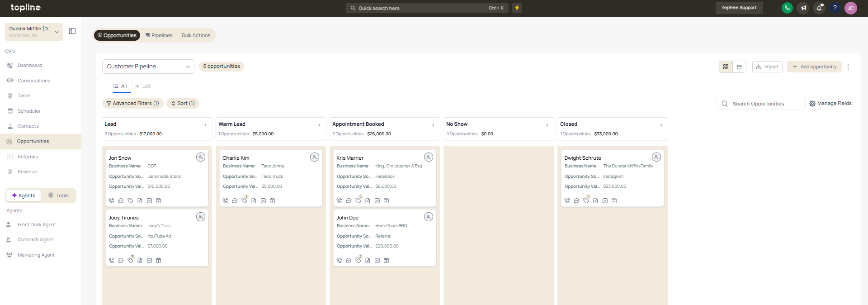
Task: Click the call icon on Charlie Kim card
Action: pos(225,200)
